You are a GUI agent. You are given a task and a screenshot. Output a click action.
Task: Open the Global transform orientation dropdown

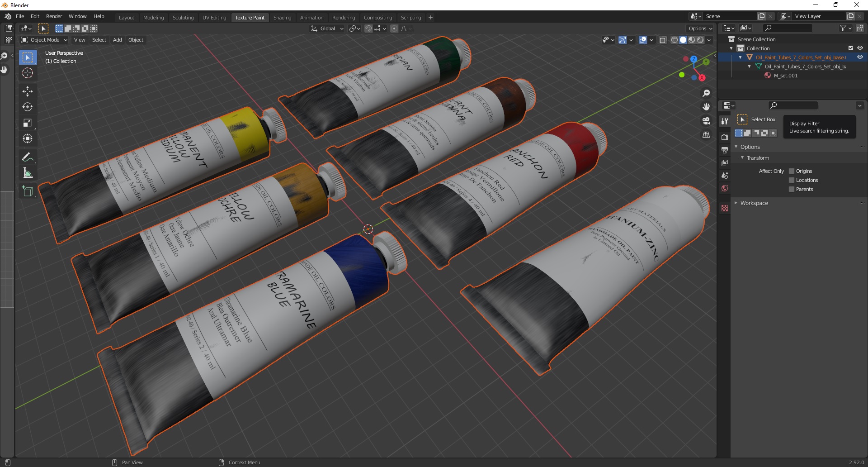[327, 29]
